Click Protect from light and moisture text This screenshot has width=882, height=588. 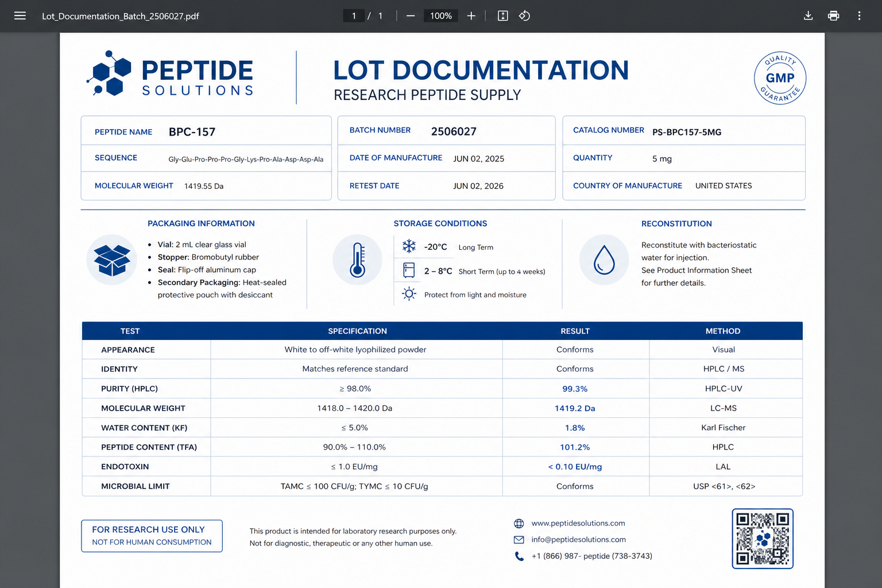475,295
